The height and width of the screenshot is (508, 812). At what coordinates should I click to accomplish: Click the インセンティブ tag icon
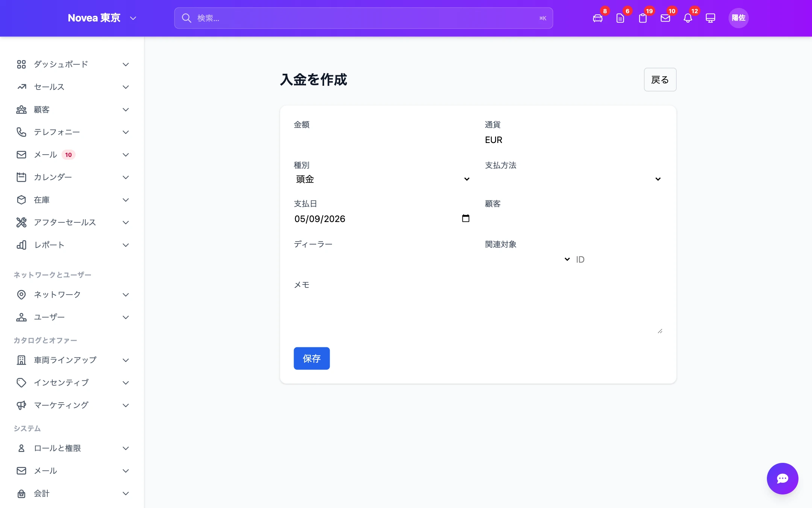click(21, 383)
